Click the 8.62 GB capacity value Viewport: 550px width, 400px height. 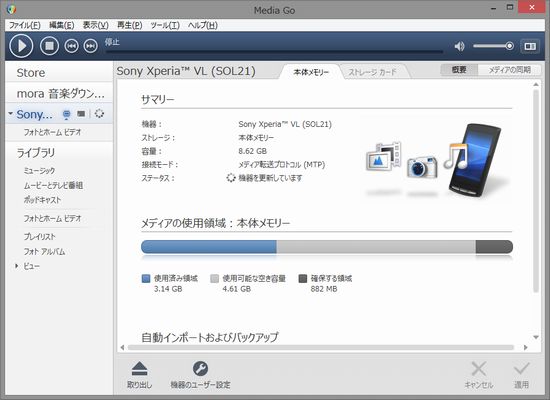[253, 151]
